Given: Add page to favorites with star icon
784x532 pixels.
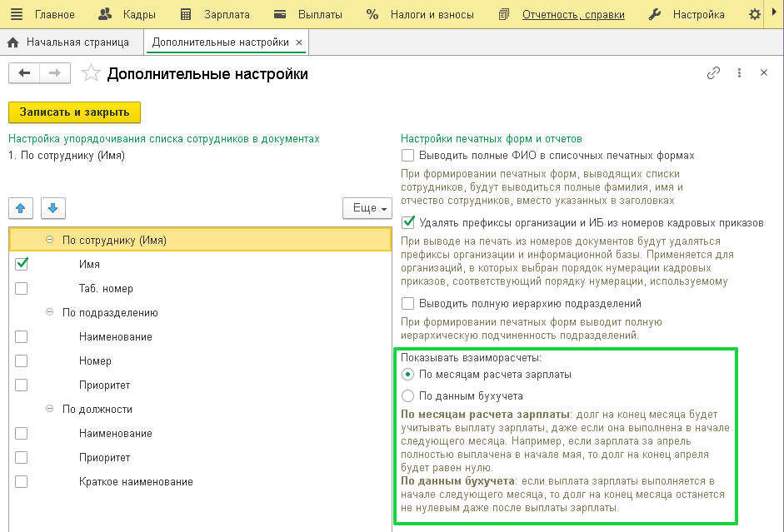Looking at the screenshot, I should pyautogui.click(x=91, y=73).
